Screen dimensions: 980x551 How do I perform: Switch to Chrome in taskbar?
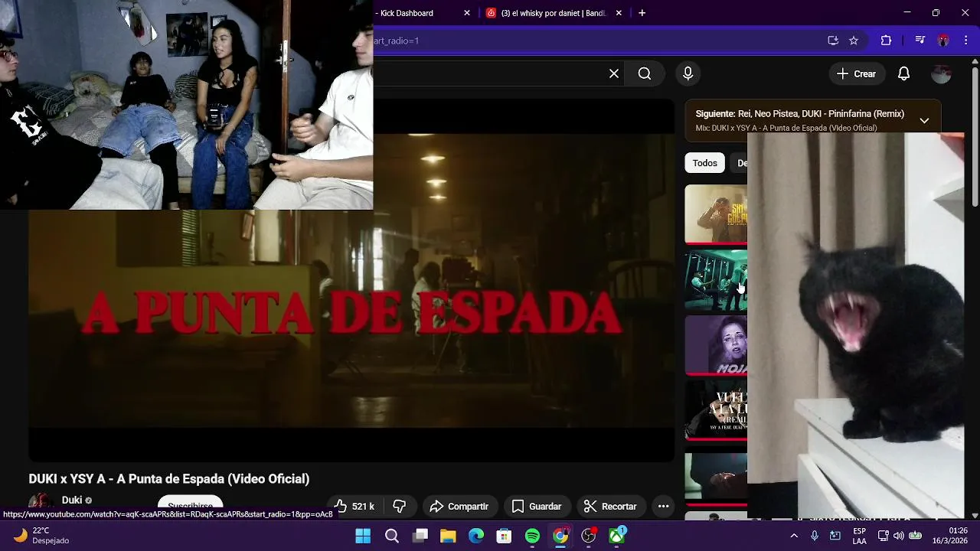[560, 536]
